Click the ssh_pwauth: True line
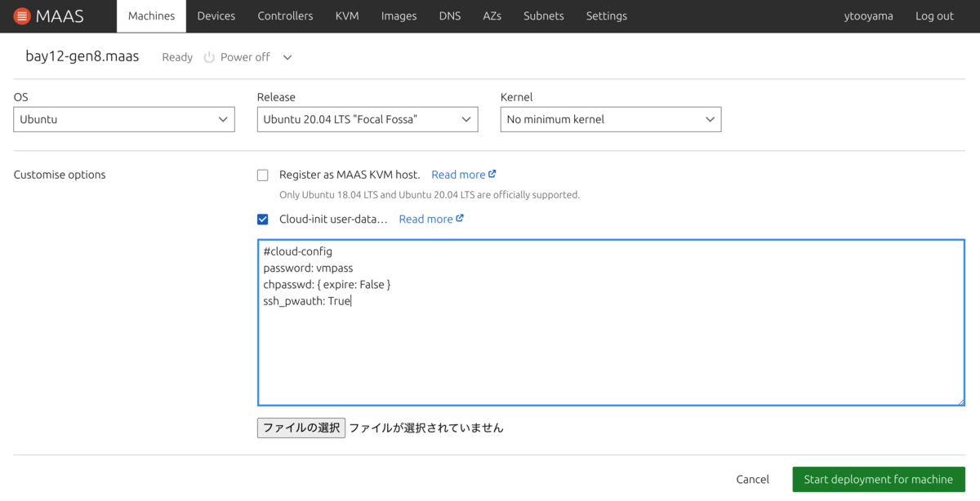980x501 pixels. click(x=307, y=301)
